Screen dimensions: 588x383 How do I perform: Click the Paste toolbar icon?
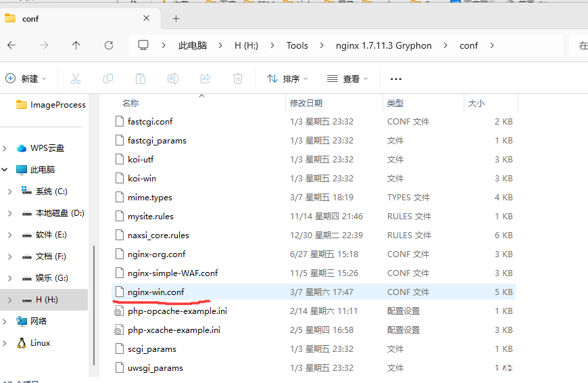coord(141,78)
